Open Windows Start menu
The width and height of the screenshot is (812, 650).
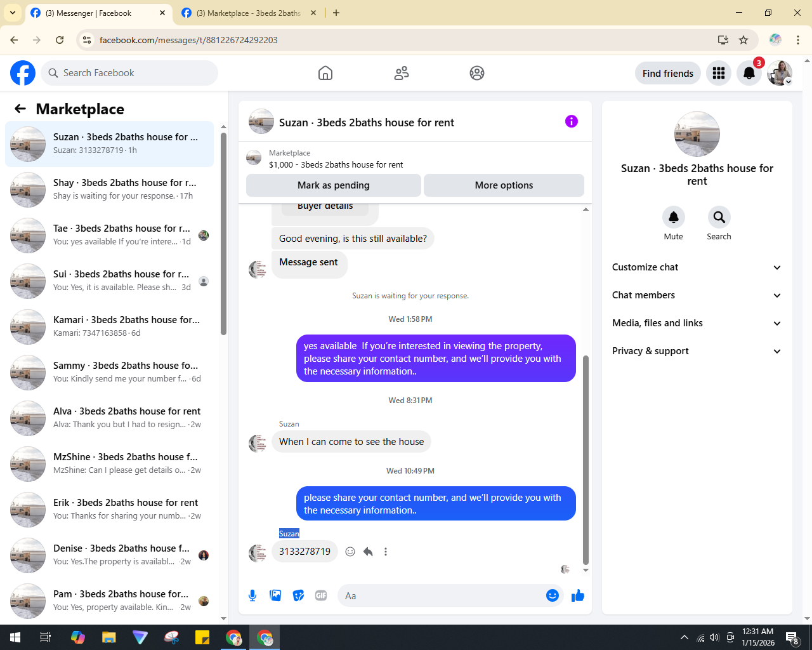[x=15, y=637]
